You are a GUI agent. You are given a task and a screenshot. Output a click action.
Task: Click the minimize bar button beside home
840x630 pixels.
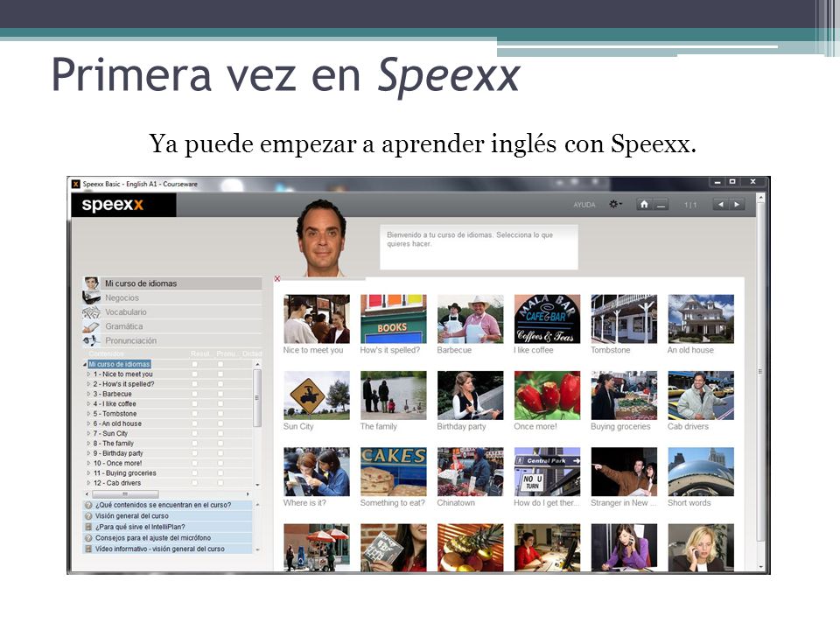[x=661, y=204]
